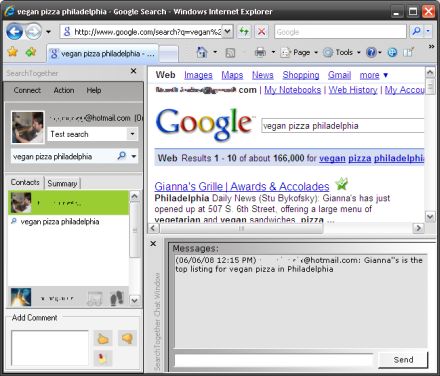Rate page with thumbs up icon
This screenshot has width=440, height=376.
point(103,339)
